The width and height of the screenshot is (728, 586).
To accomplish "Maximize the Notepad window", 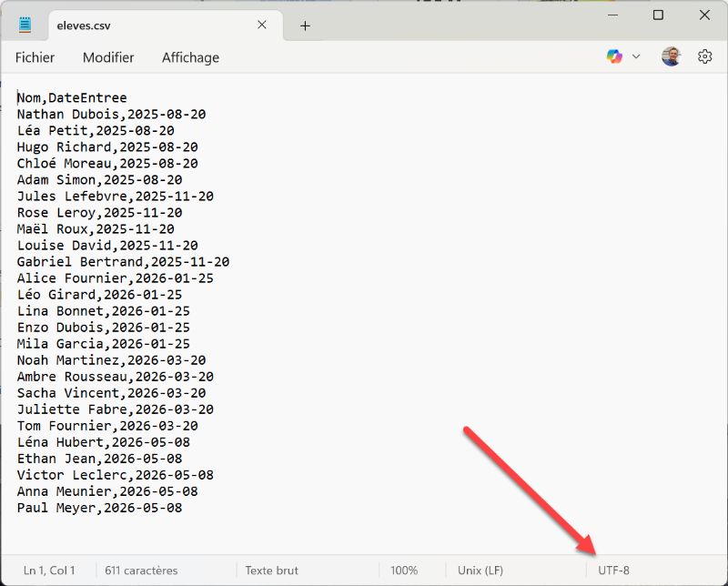I will 658,15.
